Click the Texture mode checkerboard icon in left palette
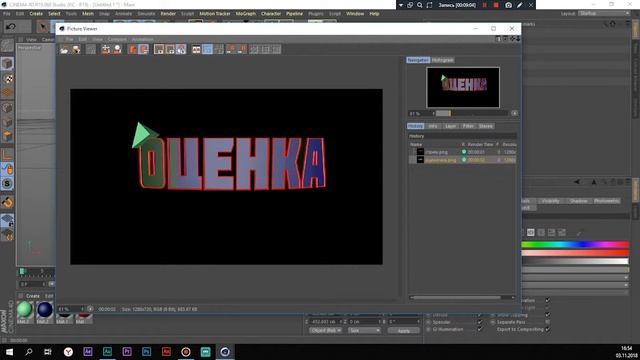This screenshot has width=640, height=360. click(x=8, y=79)
